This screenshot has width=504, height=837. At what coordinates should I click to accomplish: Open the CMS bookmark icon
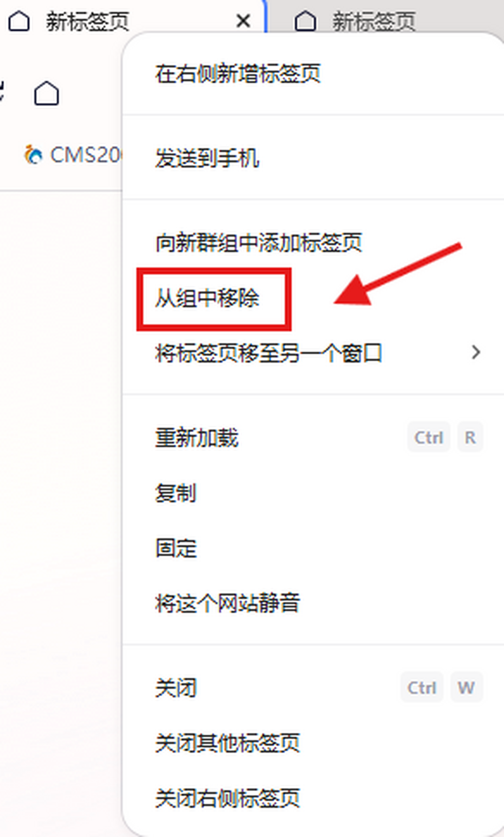[x=33, y=155]
